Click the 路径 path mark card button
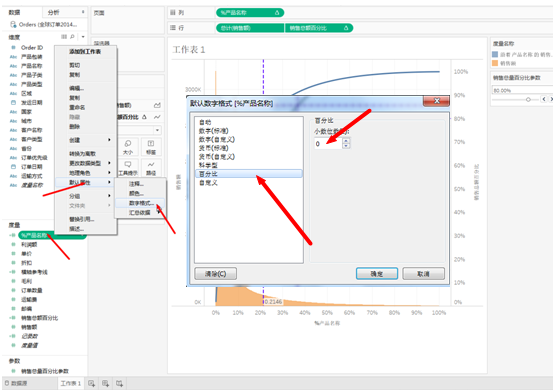555x392 pixels. point(151,168)
